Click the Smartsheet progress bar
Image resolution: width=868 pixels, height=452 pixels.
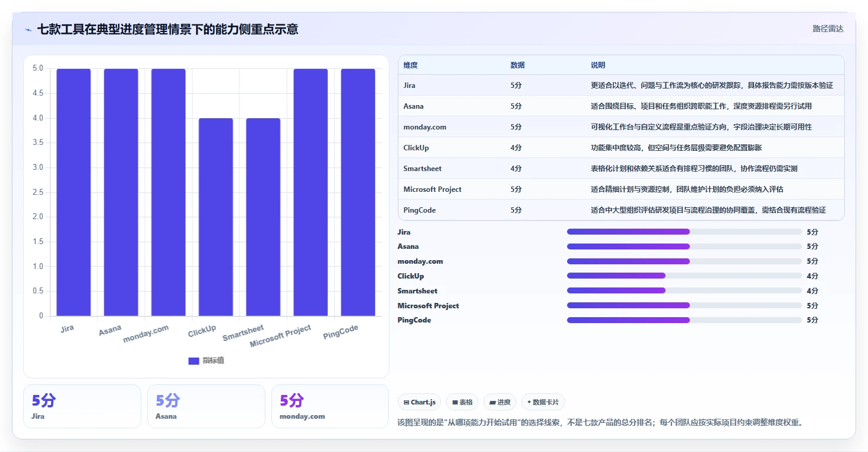[x=684, y=290]
